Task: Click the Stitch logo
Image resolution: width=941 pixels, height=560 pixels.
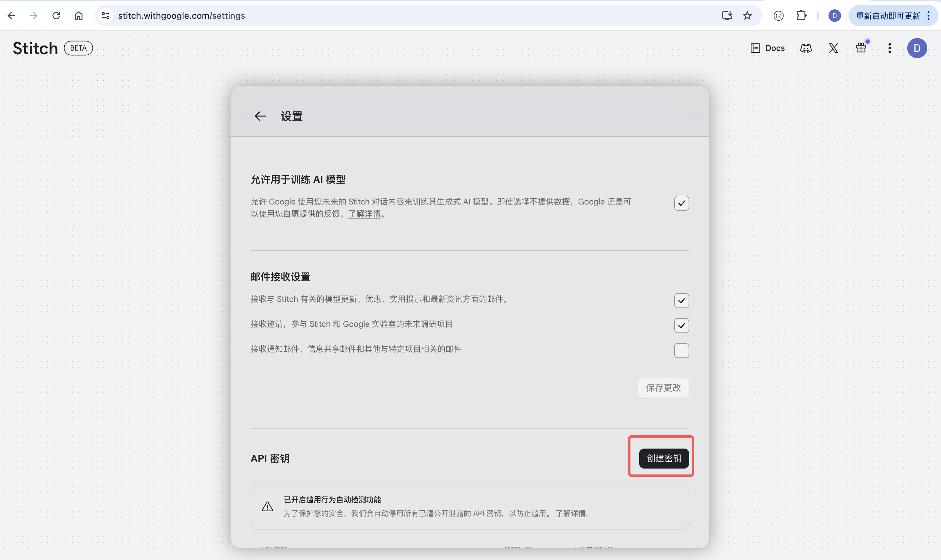Action: pos(35,48)
